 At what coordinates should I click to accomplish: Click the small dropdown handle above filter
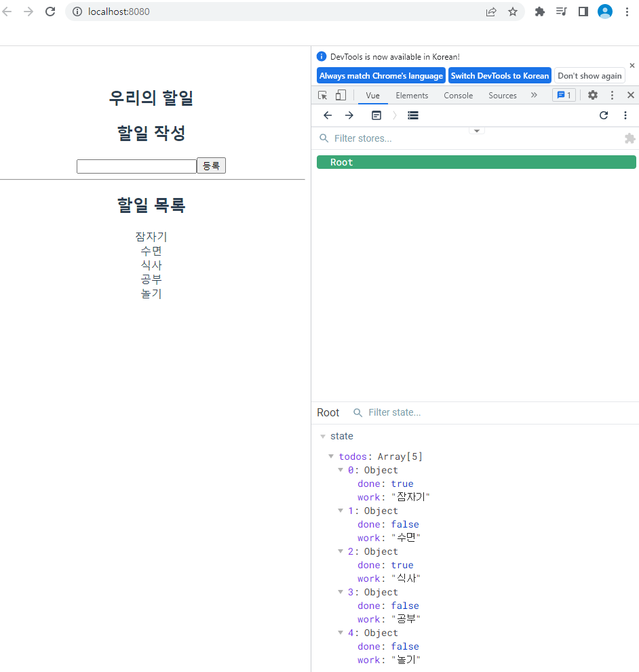[477, 131]
